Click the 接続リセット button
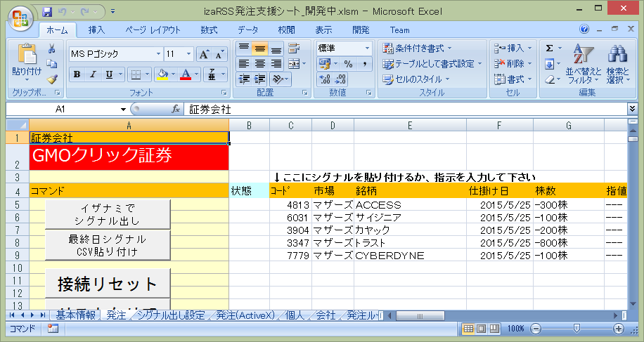The image size is (644, 342). [x=108, y=284]
